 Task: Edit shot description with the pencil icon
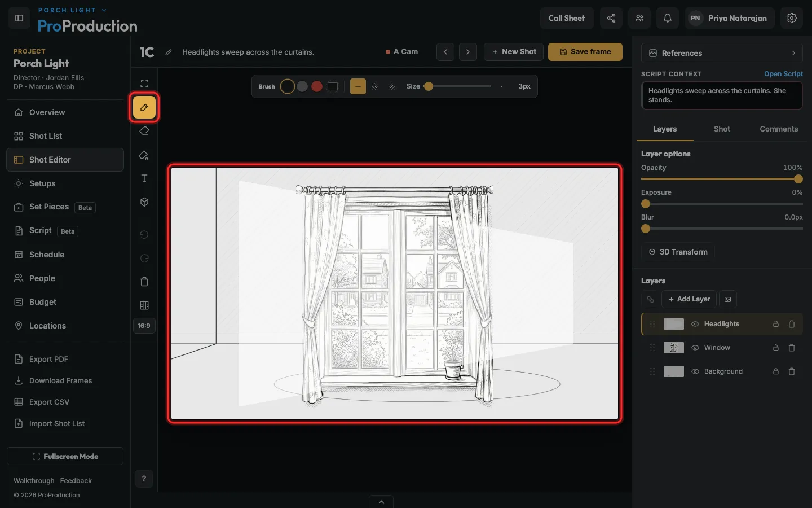[x=169, y=52]
